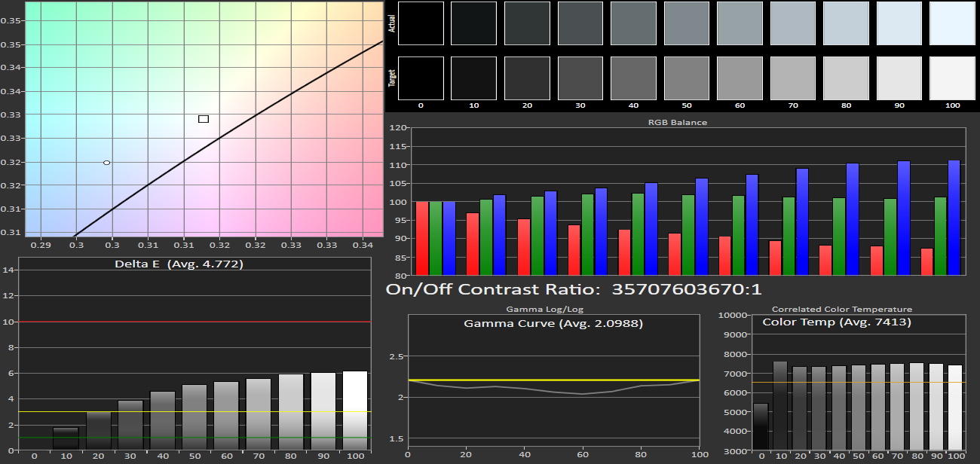Select the Delta E bar at 50

194,417
